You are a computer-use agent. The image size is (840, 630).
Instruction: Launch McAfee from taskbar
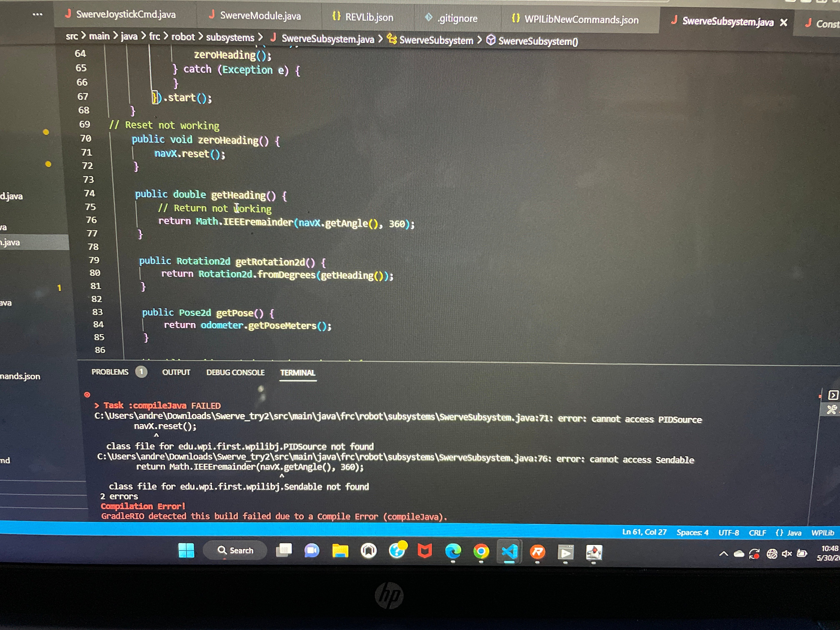coord(425,551)
